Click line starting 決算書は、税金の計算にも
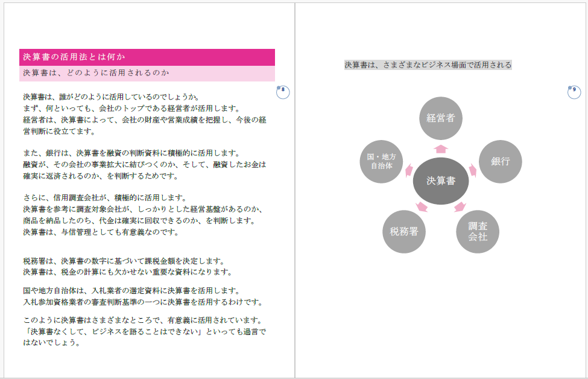Screen dimensions: 588x379 [x=128, y=272]
